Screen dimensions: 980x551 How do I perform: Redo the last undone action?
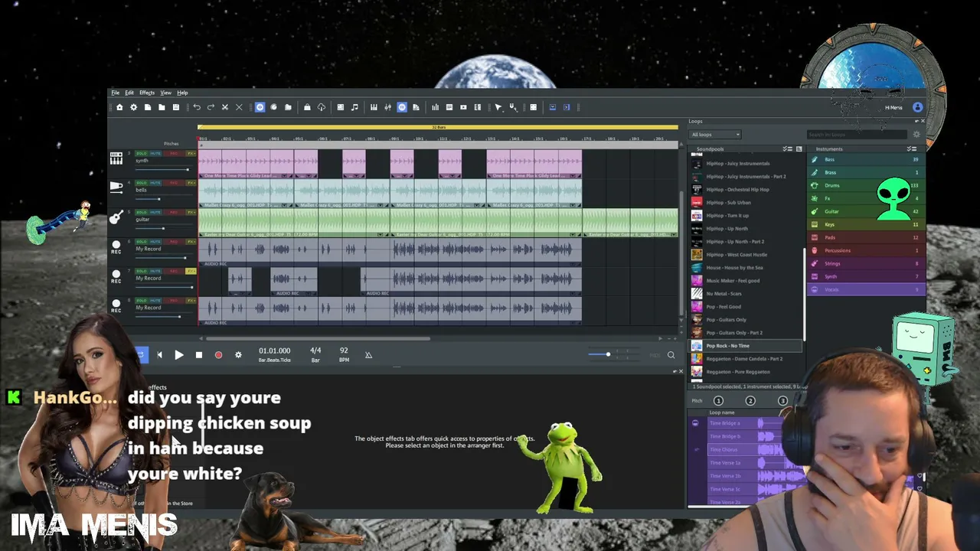click(211, 107)
